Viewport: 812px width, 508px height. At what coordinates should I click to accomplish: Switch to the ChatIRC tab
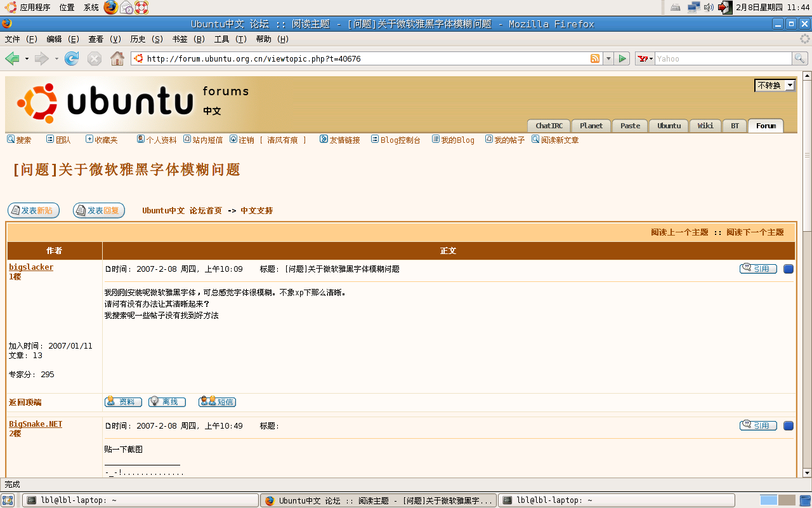coord(549,126)
